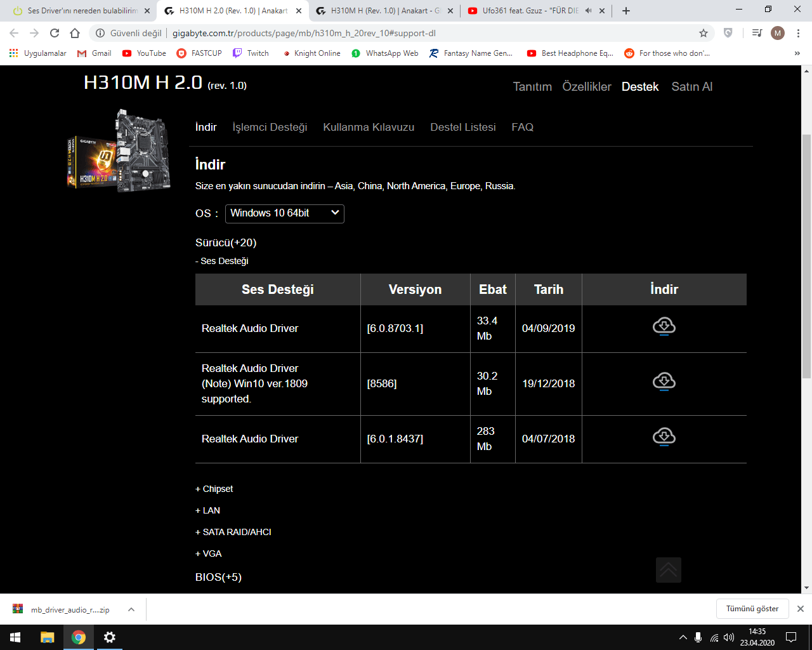
Task: Click the H310M H 2.0 motherboard product image
Action: [119, 151]
